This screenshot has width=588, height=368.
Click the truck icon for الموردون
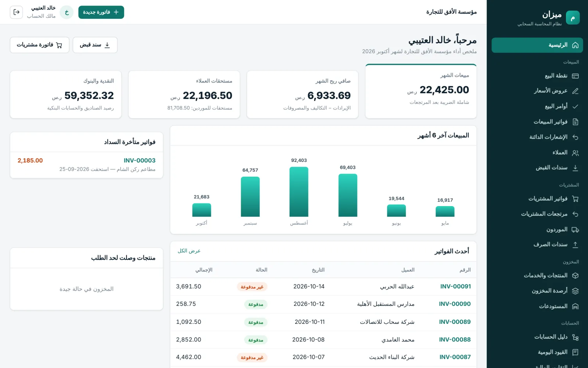pos(575,230)
